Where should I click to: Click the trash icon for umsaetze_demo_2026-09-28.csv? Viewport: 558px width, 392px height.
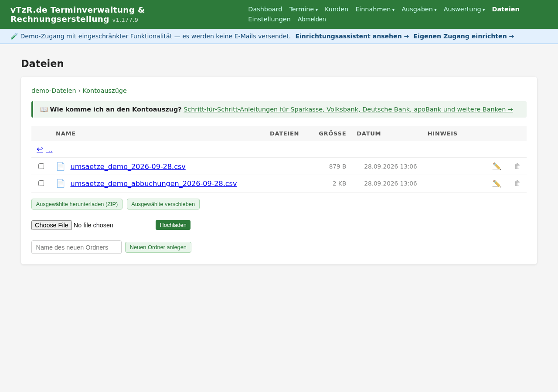(x=517, y=166)
